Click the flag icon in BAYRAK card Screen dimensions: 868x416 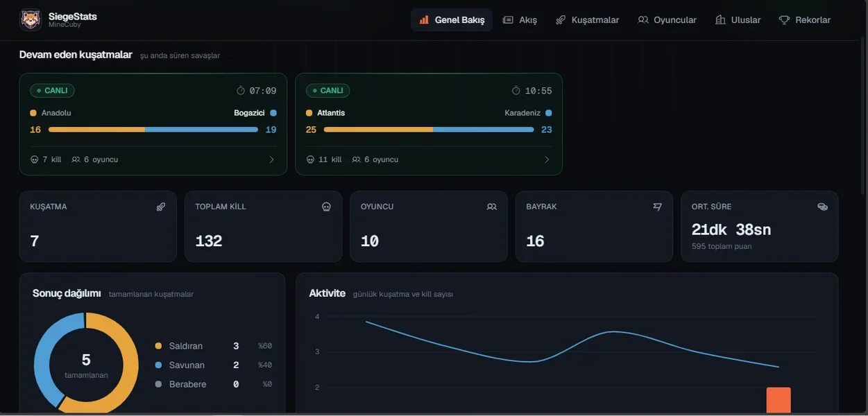pyautogui.click(x=657, y=207)
